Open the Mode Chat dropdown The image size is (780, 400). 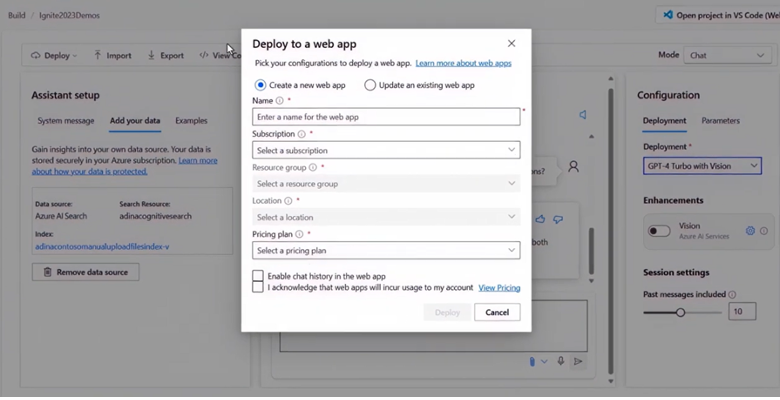point(727,55)
